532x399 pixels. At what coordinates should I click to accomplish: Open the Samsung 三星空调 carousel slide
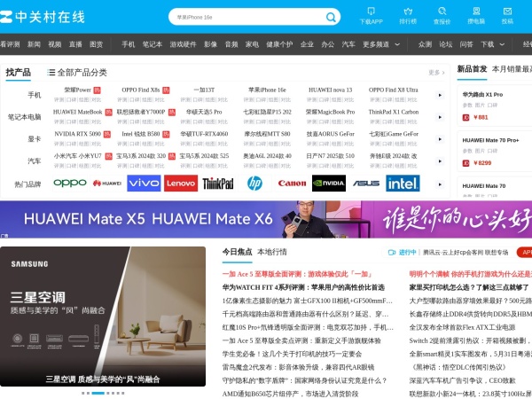(103, 317)
